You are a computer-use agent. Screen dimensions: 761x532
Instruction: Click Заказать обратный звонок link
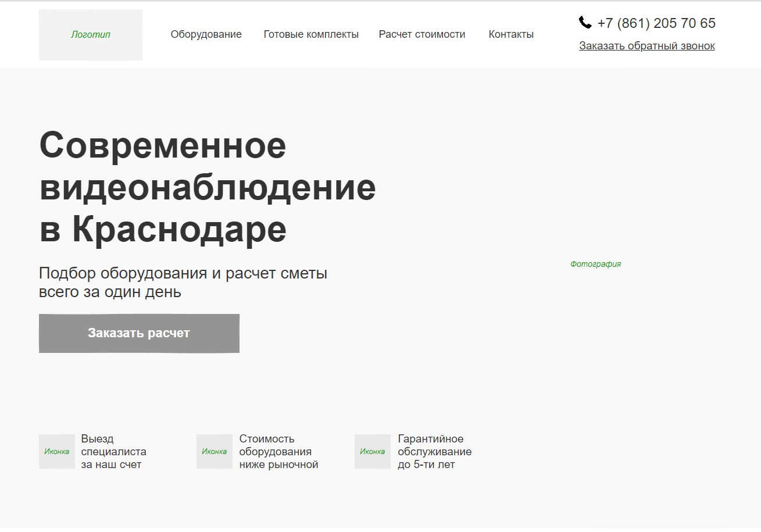(647, 46)
